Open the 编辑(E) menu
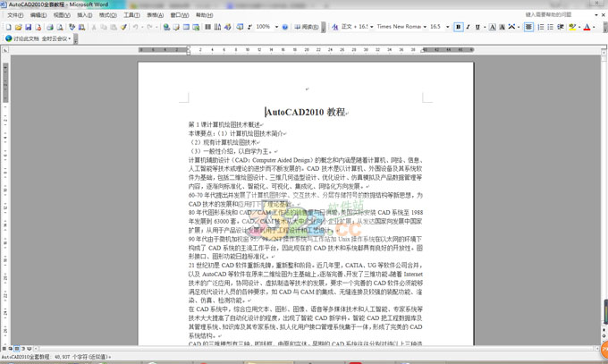Viewport: 608px width, 364px height. click(x=38, y=15)
